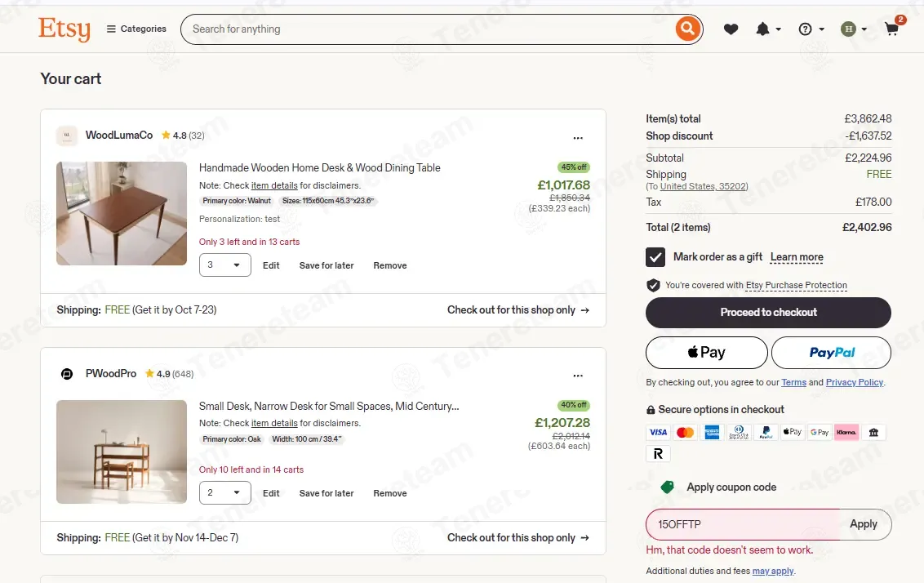Open the Privacy Policy link

point(855,383)
